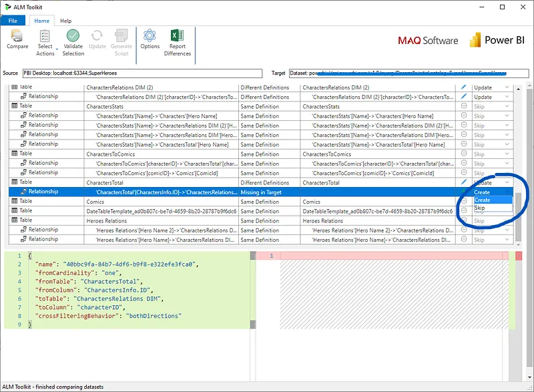The height and width of the screenshot is (392, 534).
Task: Click Report Differences Excel icon
Action: click(177, 35)
